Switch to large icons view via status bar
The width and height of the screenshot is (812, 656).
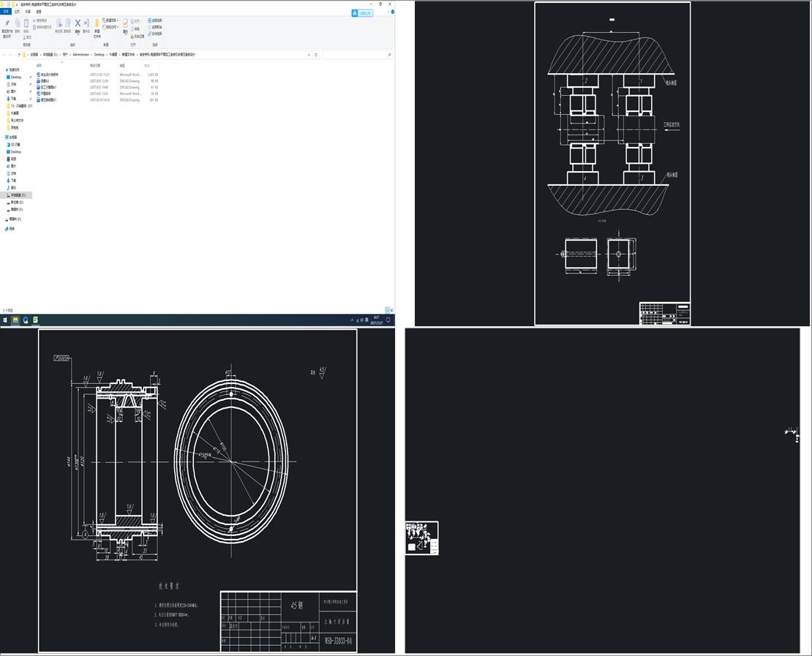(391, 310)
